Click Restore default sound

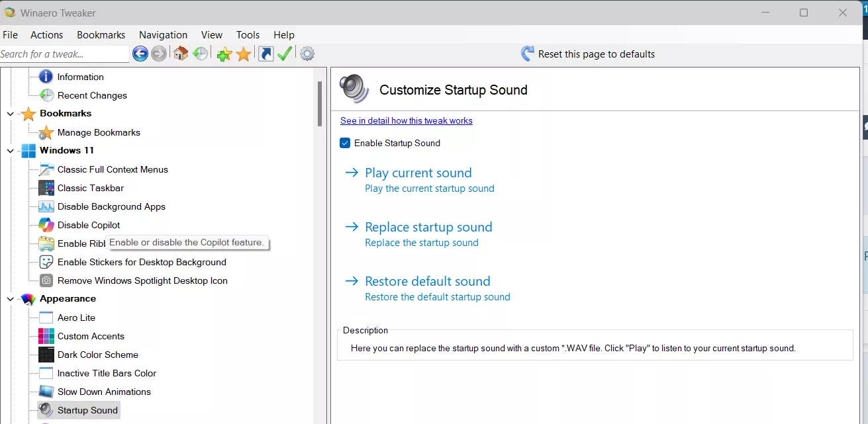click(428, 281)
